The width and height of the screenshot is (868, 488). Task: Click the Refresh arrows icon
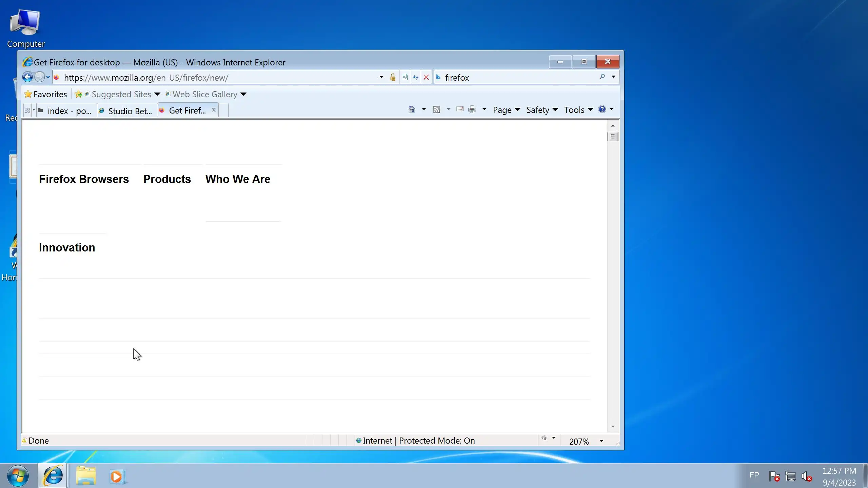(x=416, y=77)
